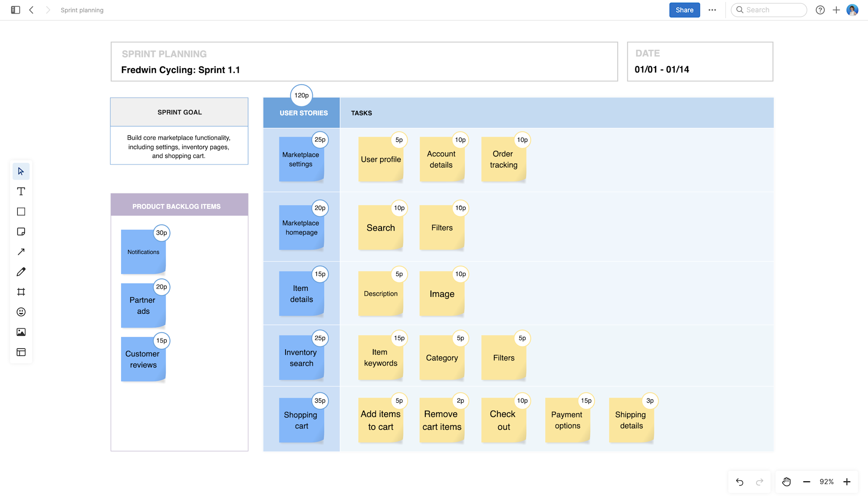Undo the last action
The image size is (868, 503).
pos(740,482)
